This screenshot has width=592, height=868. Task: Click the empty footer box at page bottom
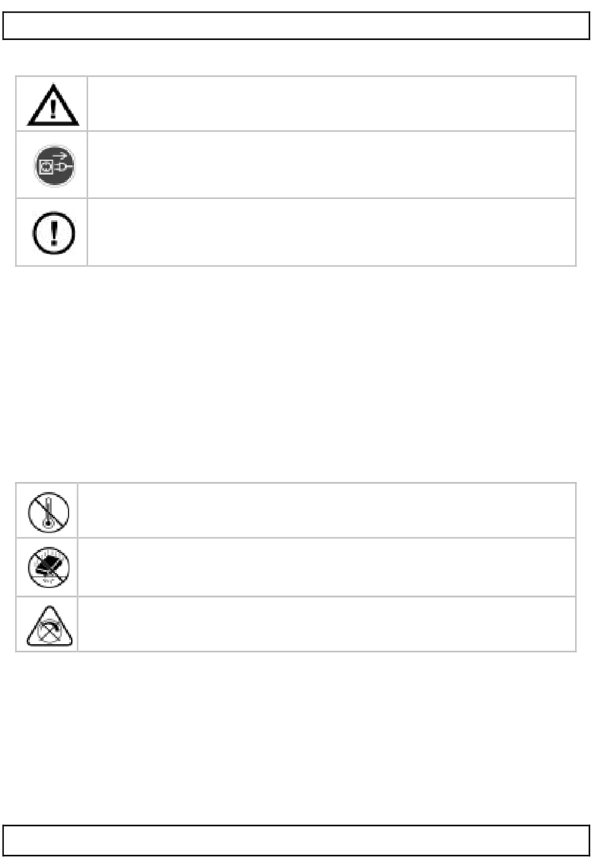click(296, 840)
